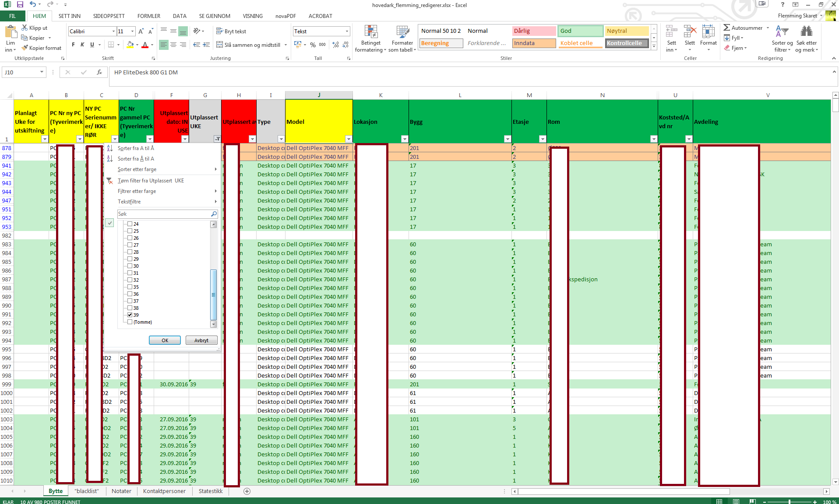Toggle Italic text formatting
Image resolution: width=839 pixels, height=504 pixels.
pos(82,45)
